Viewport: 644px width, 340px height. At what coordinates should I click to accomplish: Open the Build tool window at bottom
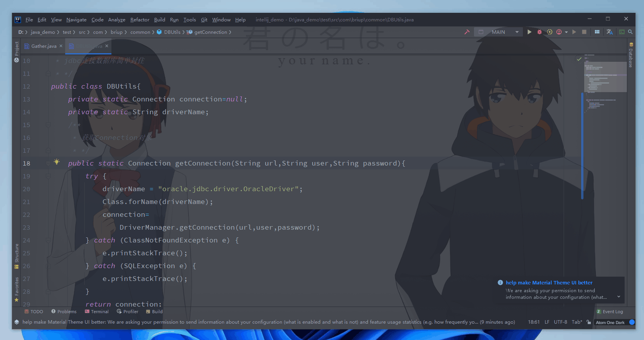[154, 312]
